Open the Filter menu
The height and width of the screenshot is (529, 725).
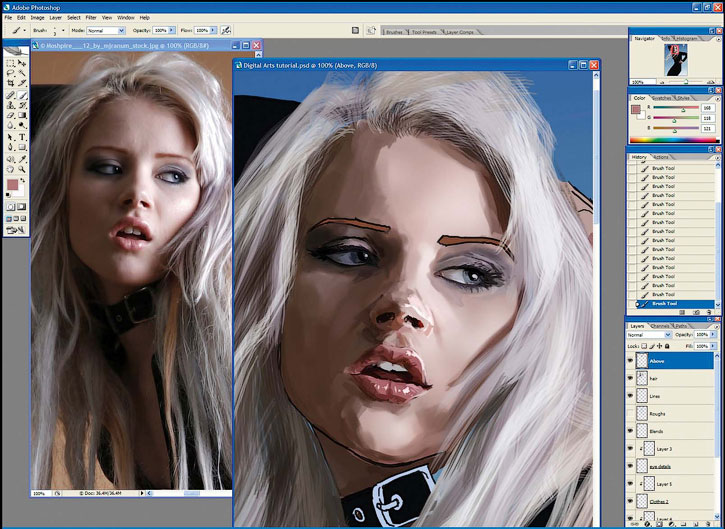(x=91, y=18)
